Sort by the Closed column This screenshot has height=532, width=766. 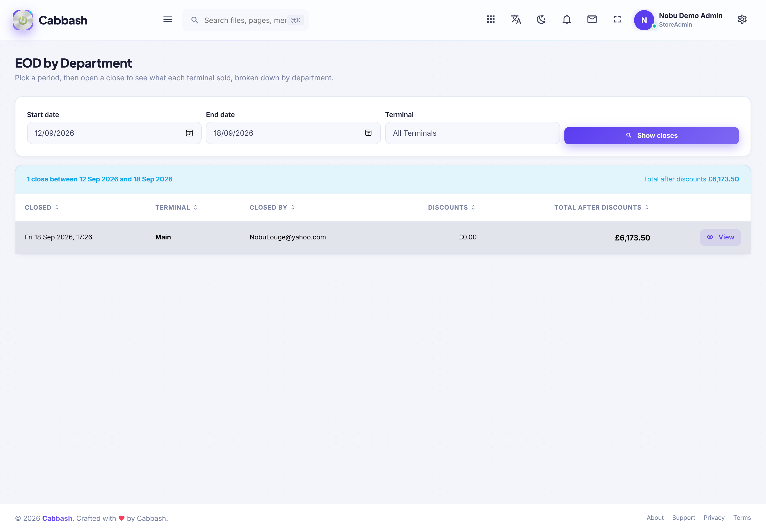click(x=42, y=207)
